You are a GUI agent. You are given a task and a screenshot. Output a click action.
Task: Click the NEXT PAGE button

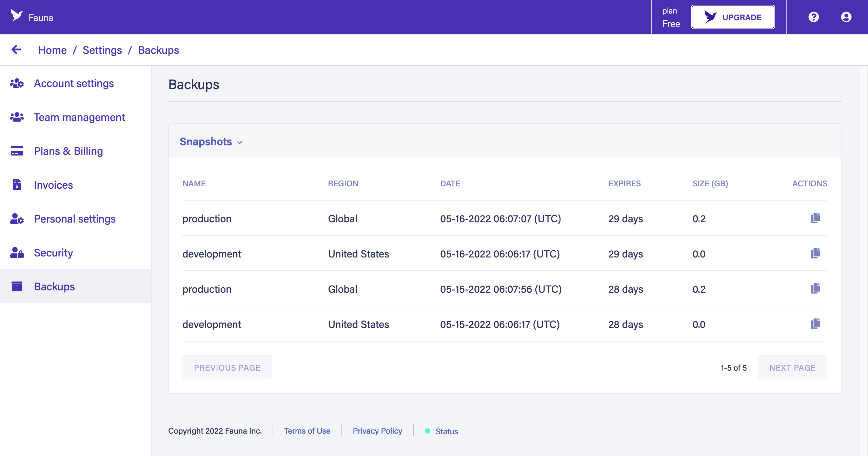tap(793, 368)
